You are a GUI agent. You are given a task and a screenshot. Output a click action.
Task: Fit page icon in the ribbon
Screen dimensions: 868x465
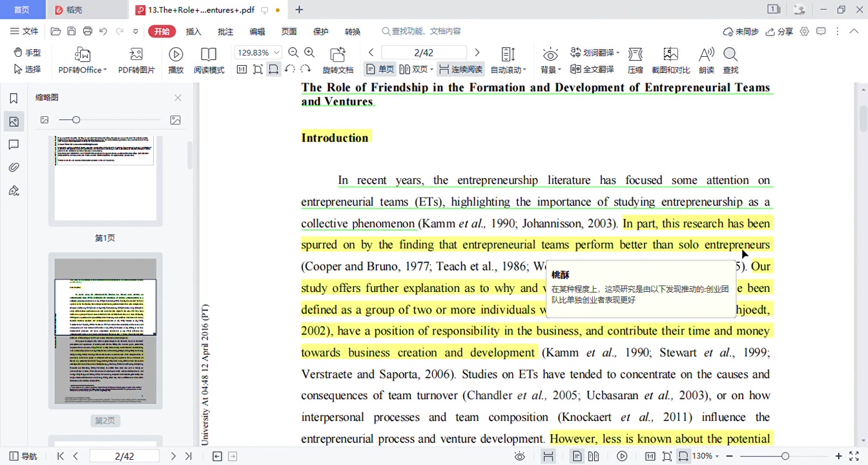(258, 69)
